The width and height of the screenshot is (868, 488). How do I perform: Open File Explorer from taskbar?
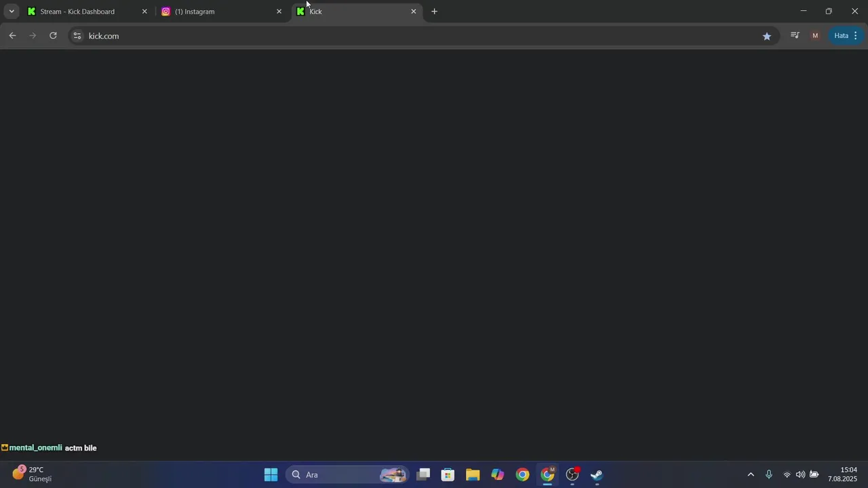pyautogui.click(x=473, y=474)
